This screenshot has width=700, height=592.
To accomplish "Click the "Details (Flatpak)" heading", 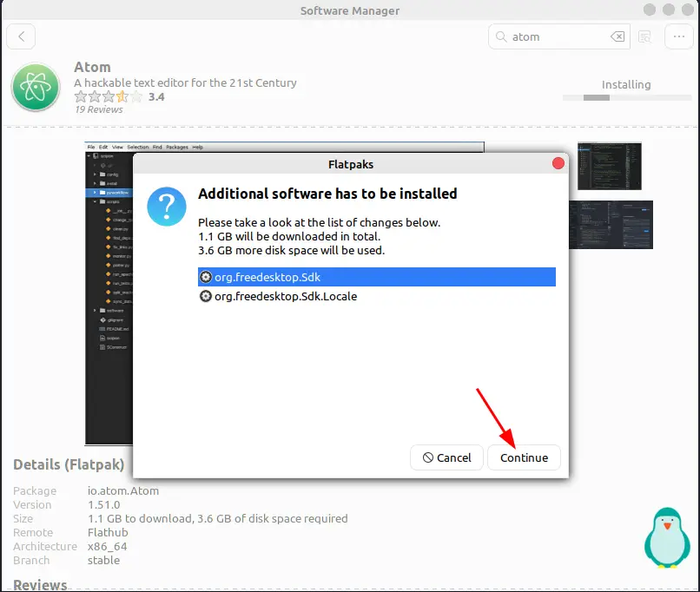I will point(69,465).
